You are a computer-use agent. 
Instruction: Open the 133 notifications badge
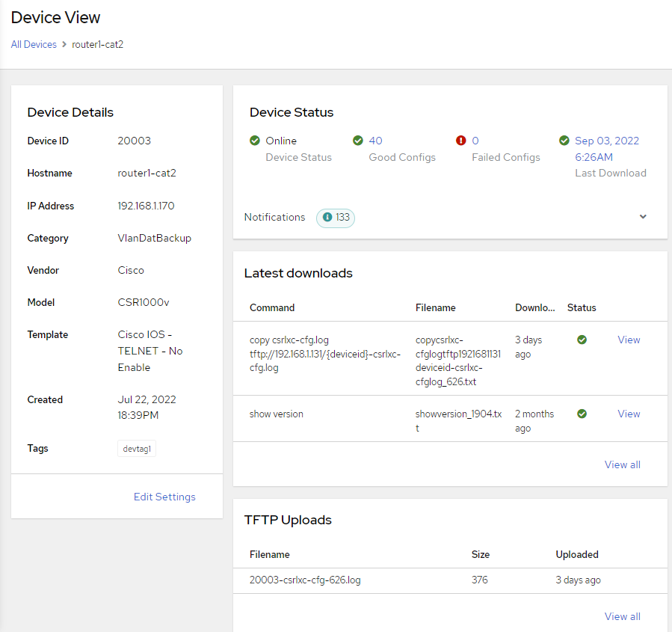click(x=336, y=218)
